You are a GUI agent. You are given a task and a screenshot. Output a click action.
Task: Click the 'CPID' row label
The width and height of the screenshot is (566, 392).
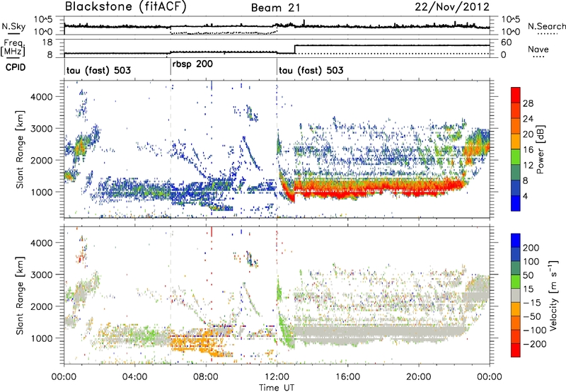pyautogui.click(x=16, y=67)
